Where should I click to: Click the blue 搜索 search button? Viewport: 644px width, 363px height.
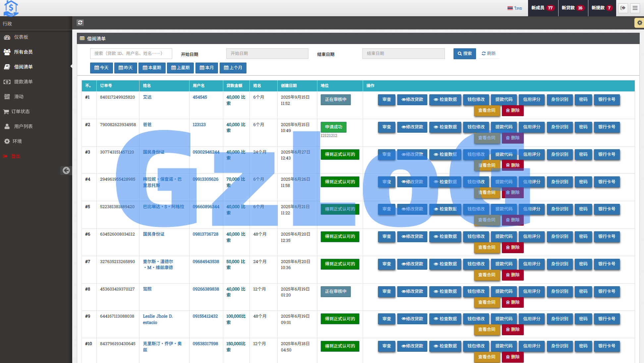pos(464,54)
